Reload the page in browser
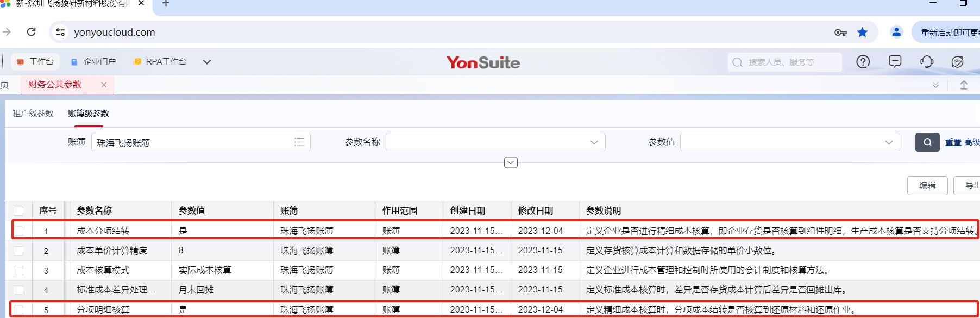 point(32,32)
